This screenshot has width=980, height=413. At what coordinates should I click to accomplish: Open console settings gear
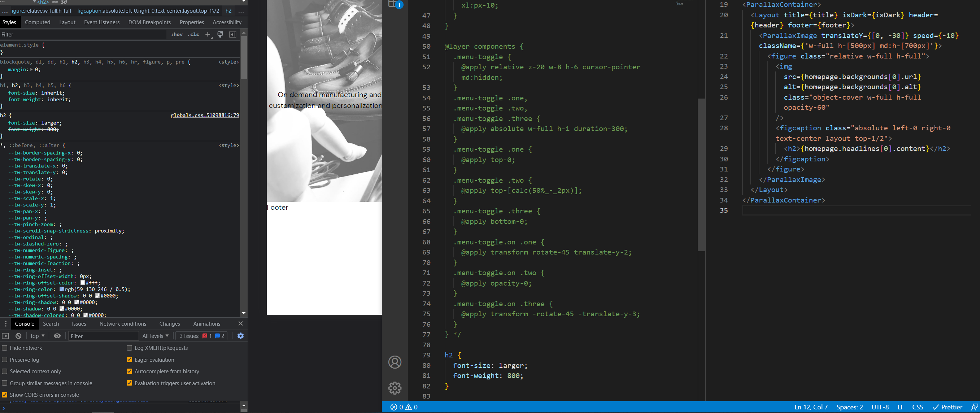click(240, 336)
